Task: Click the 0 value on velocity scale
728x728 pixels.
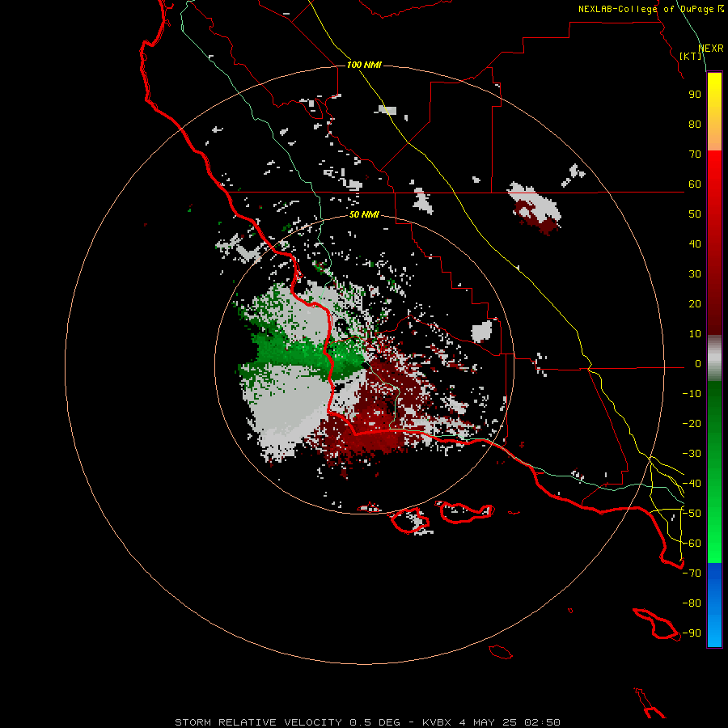Action: tap(698, 364)
